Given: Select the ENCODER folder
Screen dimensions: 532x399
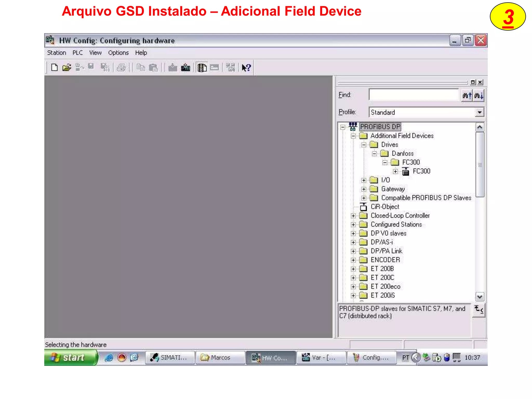Looking at the screenshot, I should pyautogui.click(x=385, y=260).
